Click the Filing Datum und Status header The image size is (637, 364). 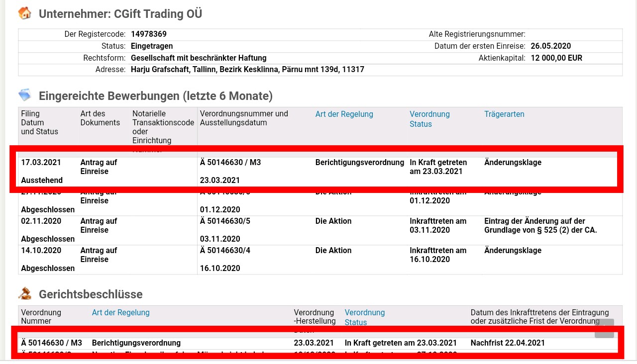[x=40, y=122]
